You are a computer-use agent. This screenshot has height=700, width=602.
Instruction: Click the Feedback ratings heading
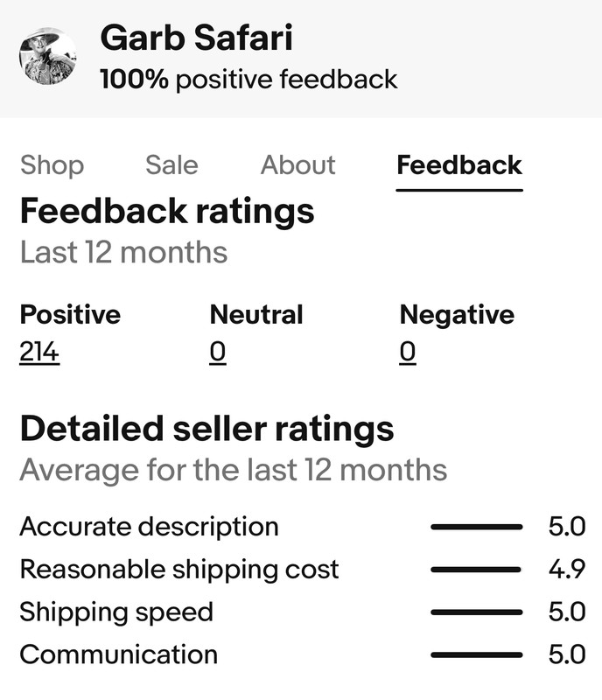coord(167,212)
